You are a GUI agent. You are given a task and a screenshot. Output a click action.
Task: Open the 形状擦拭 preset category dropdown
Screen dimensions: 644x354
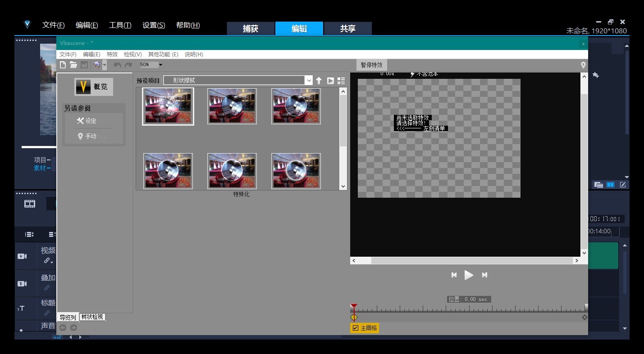point(308,81)
